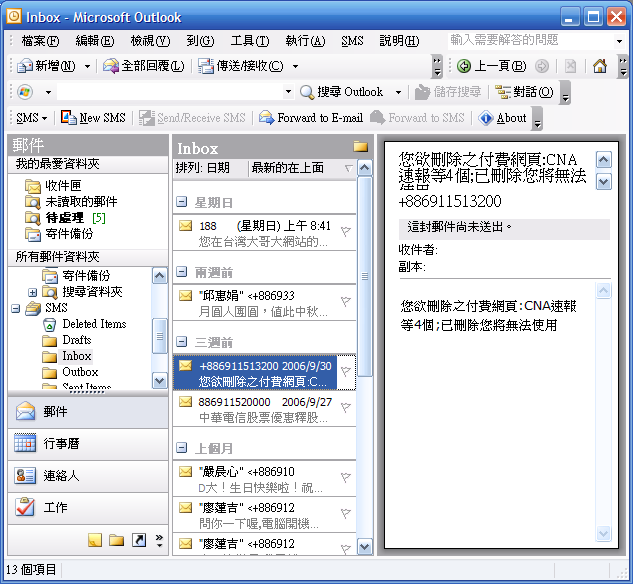Open the 檢視 menu

point(150,41)
